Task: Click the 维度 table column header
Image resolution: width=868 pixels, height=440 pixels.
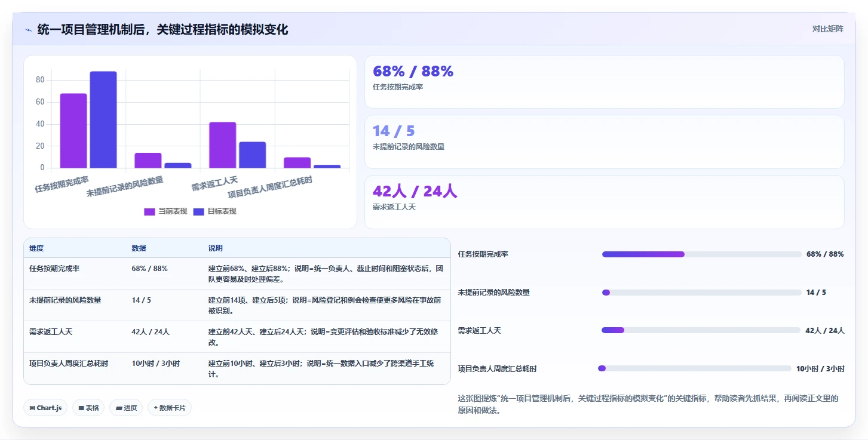Action: pyautogui.click(x=36, y=248)
